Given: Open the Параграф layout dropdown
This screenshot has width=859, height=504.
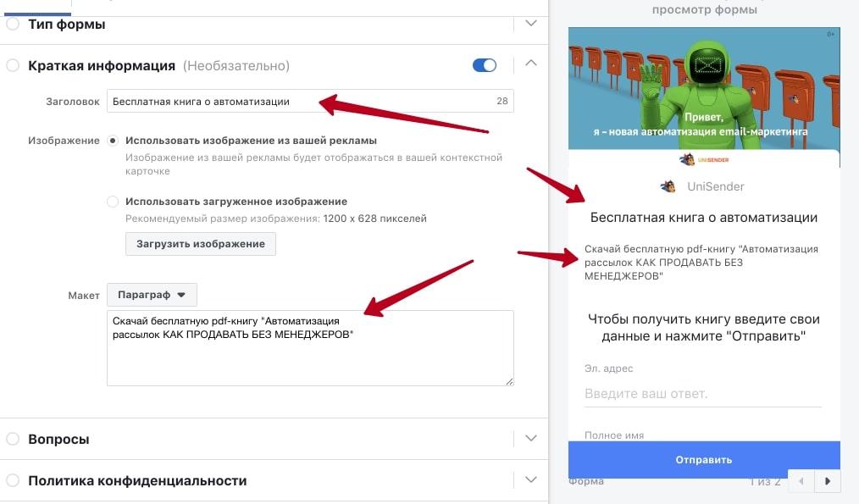Looking at the screenshot, I should click(152, 295).
